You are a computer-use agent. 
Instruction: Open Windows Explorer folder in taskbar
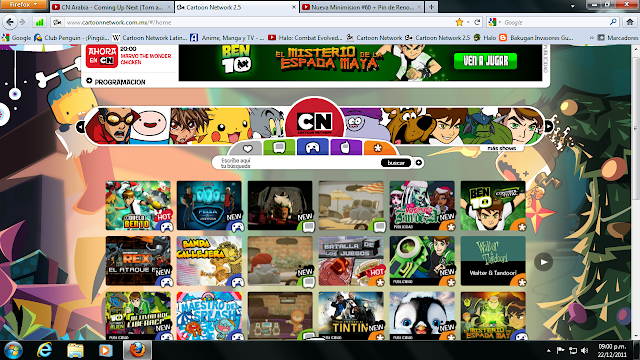click(x=75, y=350)
